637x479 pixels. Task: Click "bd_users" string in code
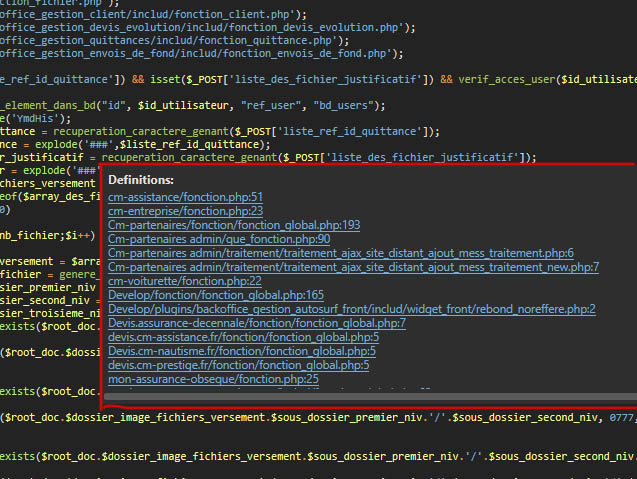343,105
